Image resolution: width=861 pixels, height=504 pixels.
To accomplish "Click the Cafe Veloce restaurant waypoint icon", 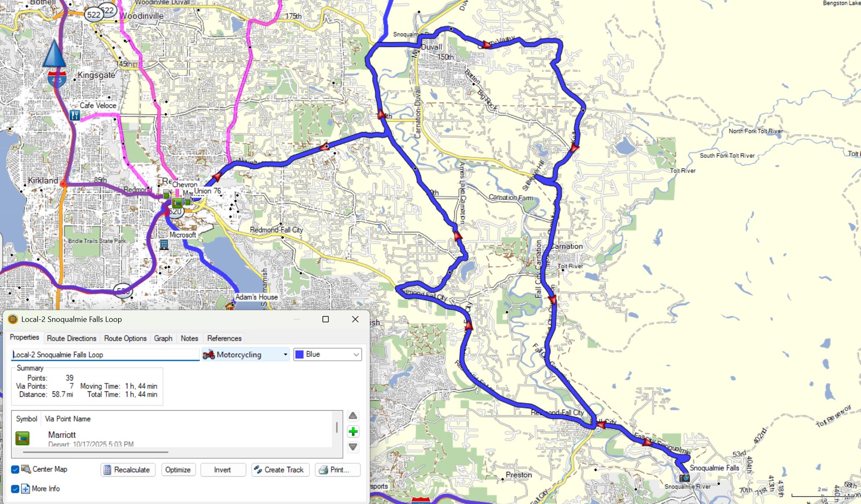I will (75, 115).
